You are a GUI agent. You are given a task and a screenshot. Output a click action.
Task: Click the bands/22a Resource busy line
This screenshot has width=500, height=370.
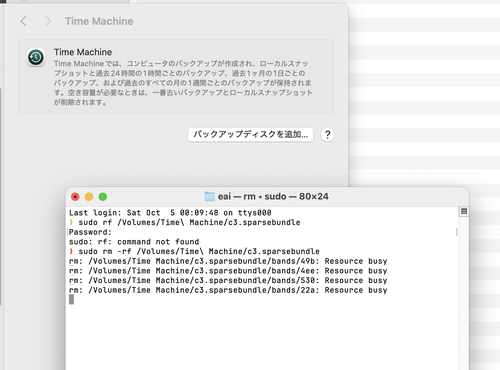pyautogui.click(x=228, y=290)
